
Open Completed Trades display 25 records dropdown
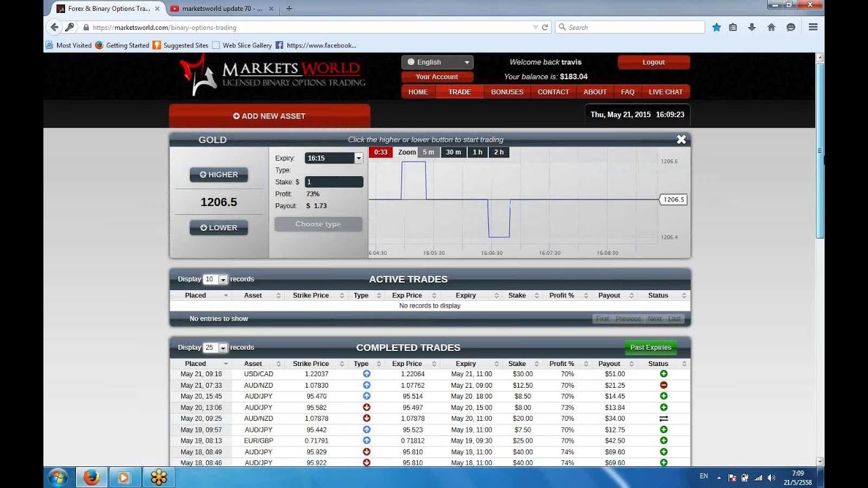pos(215,348)
